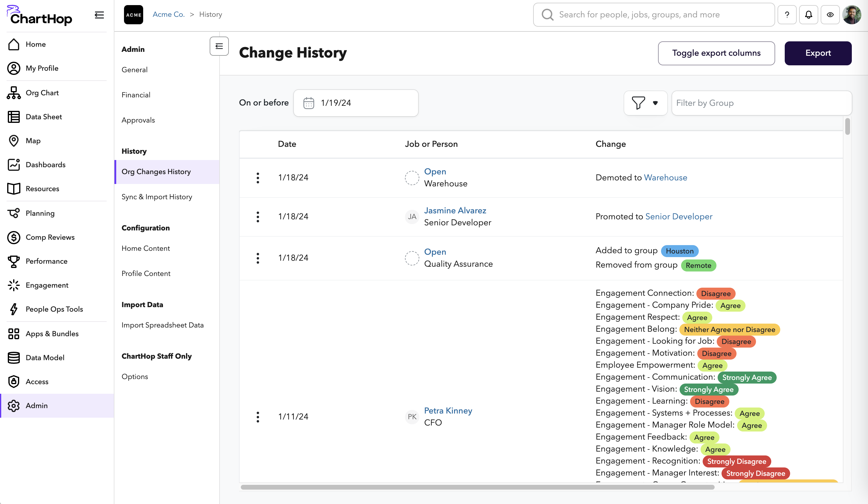This screenshot has height=504, width=868.
Task: Collapse the main ChartHop sidebar
Action: pyautogui.click(x=99, y=15)
